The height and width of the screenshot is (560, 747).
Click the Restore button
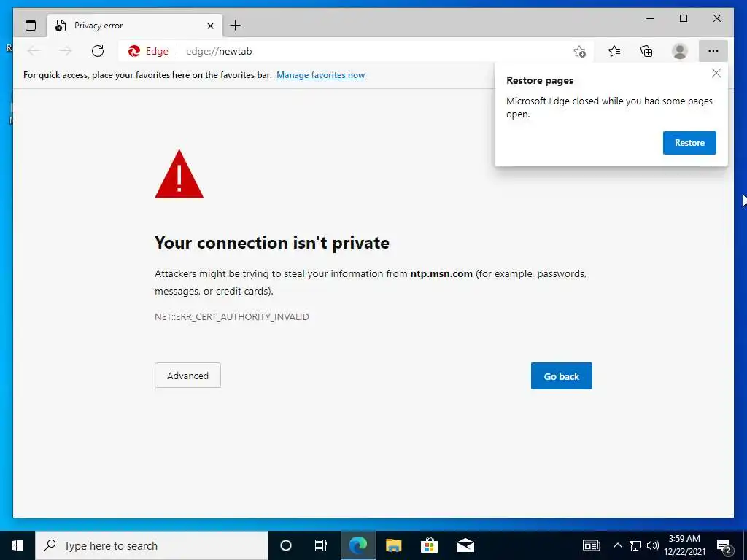tap(689, 143)
